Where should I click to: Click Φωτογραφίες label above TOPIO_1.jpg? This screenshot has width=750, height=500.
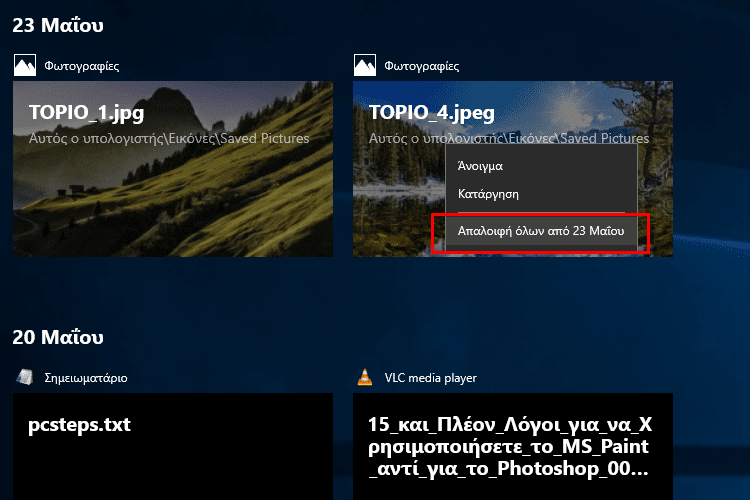coord(82,66)
